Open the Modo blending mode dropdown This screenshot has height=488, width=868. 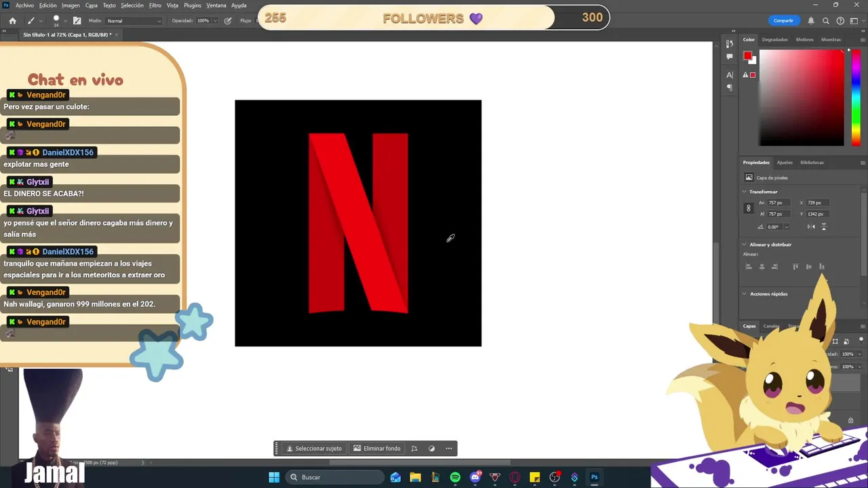point(134,21)
